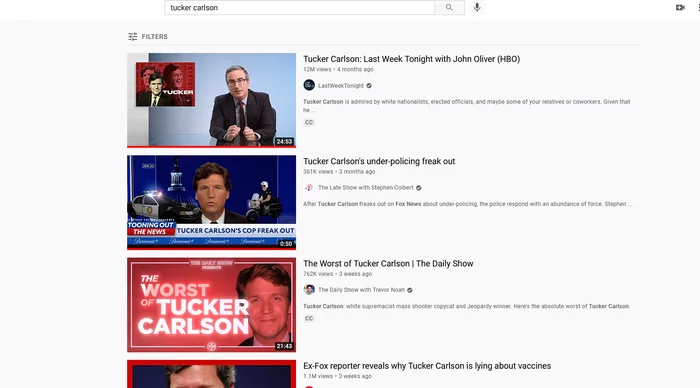This screenshot has height=388, width=700.
Task: Click verified badge next to LastWeekTonight
Action: 369,86
